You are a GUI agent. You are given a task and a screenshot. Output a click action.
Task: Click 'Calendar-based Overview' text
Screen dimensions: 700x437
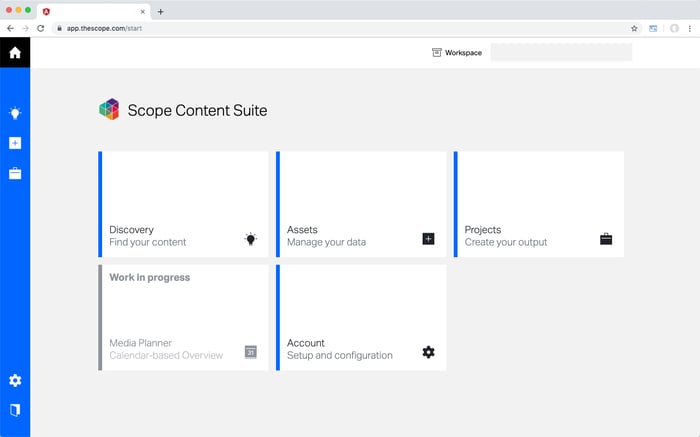166,355
